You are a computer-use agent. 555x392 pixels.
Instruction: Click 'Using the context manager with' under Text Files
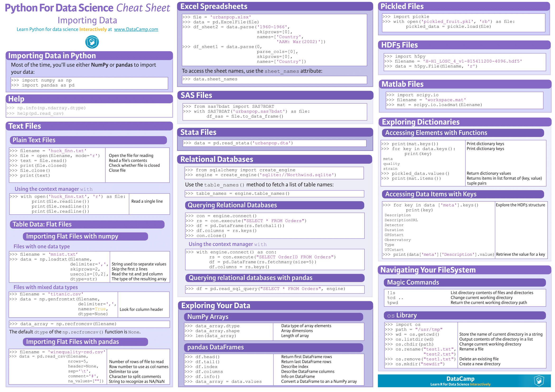point(54,189)
